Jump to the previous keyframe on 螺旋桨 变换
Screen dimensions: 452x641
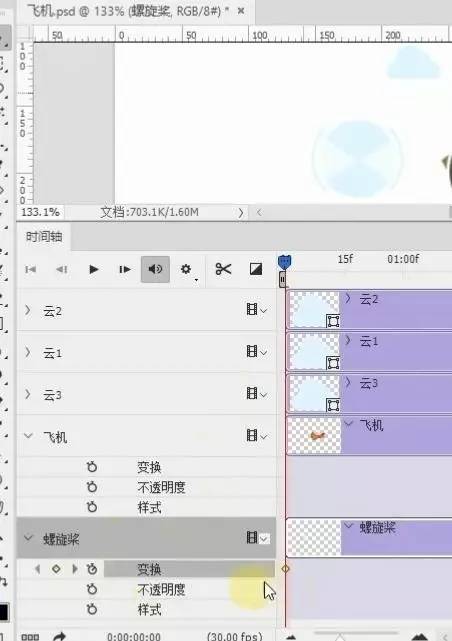38,569
